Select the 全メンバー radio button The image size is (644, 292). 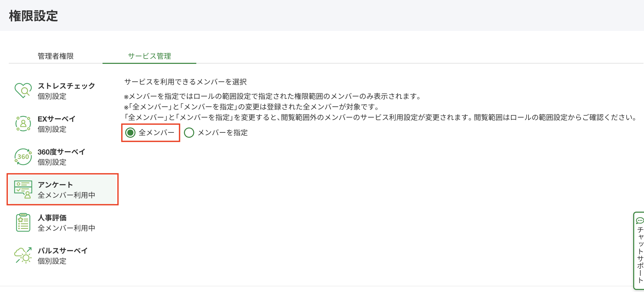pyautogui.click(x=130, y=133)
